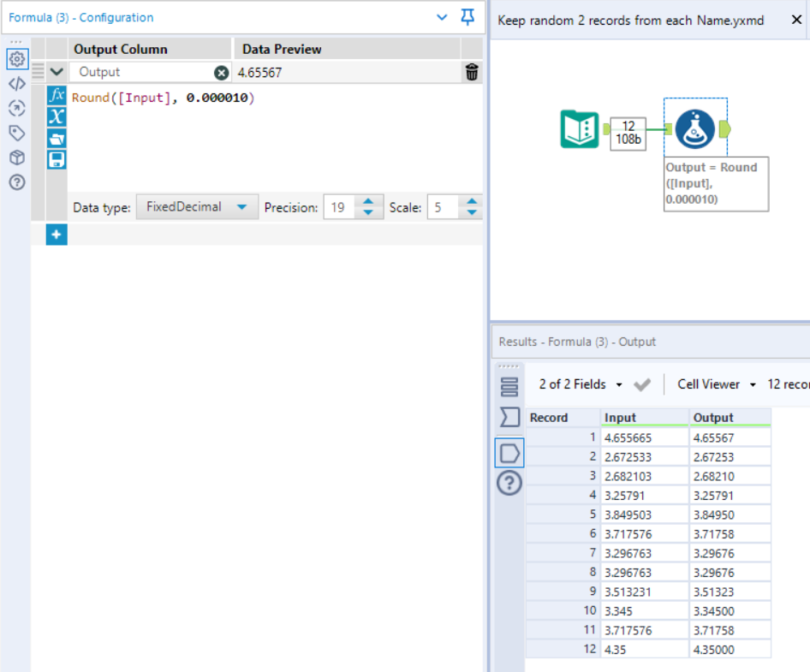Screen dimensions: 810x672
Task: Select the Input book tool on canvas
Action: click(x=580, y=128)
